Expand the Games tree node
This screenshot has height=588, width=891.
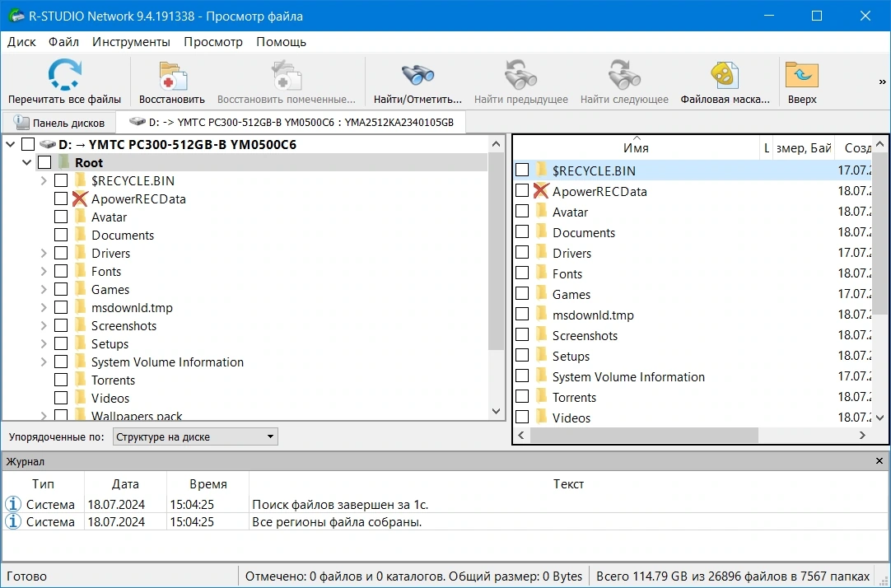44,289
